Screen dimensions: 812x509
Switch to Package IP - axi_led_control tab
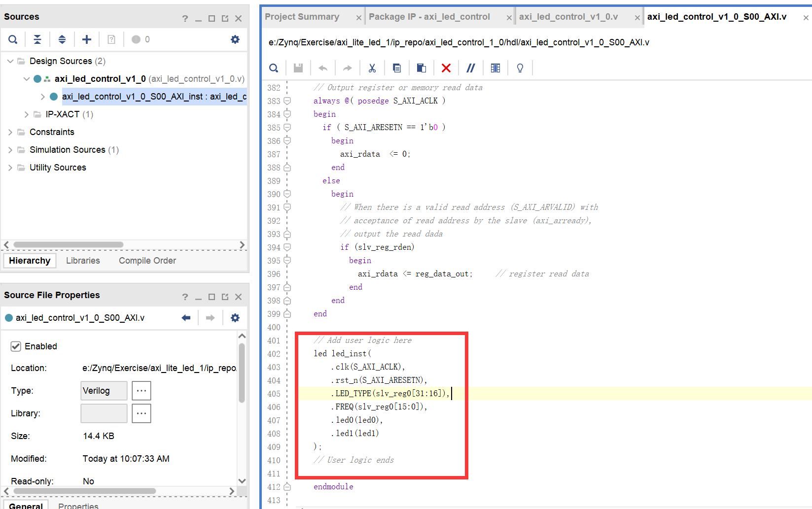click(x=429, y=17)
